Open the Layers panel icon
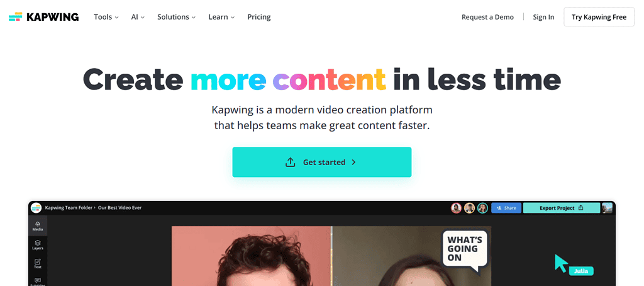This screenshot has height=286, width=644. coord(38,245)
